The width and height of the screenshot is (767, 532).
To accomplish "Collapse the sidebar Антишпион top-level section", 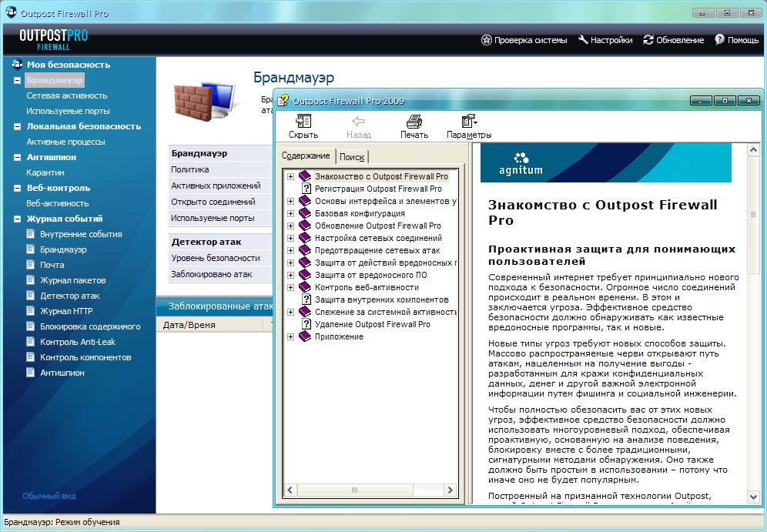I will [17, 157].
